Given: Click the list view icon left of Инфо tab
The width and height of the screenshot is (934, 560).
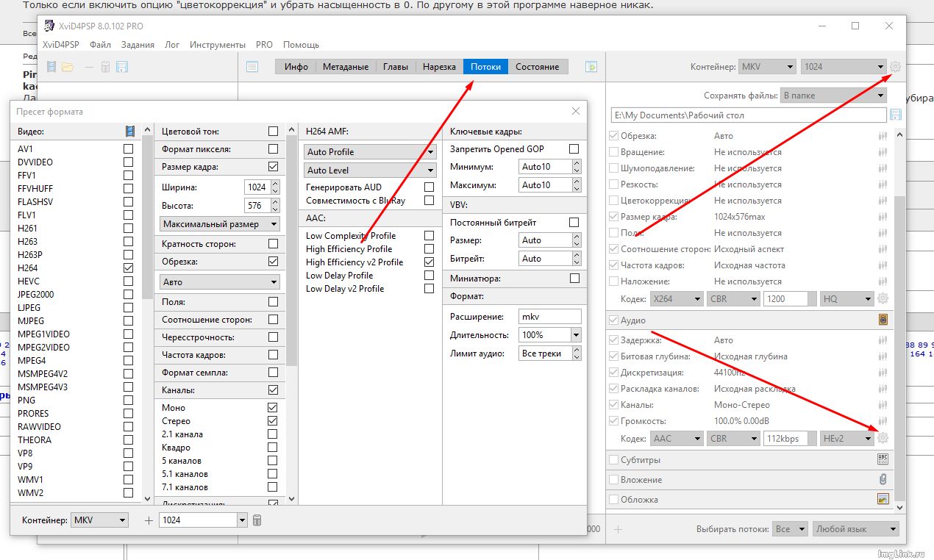Looking at the screenshot, I should click(252, 67).
